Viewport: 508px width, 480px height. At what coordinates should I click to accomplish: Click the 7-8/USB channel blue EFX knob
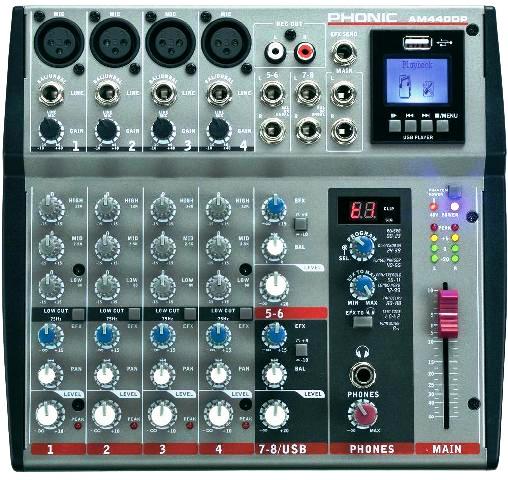point(274,335)
